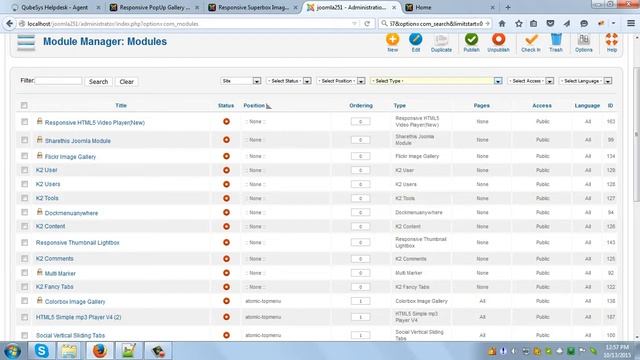Image resolution: width=640 pixels, height=360 pixels.
Task: Open the K2 Fancy Tabs module link
Action: [x=55, y=287]
